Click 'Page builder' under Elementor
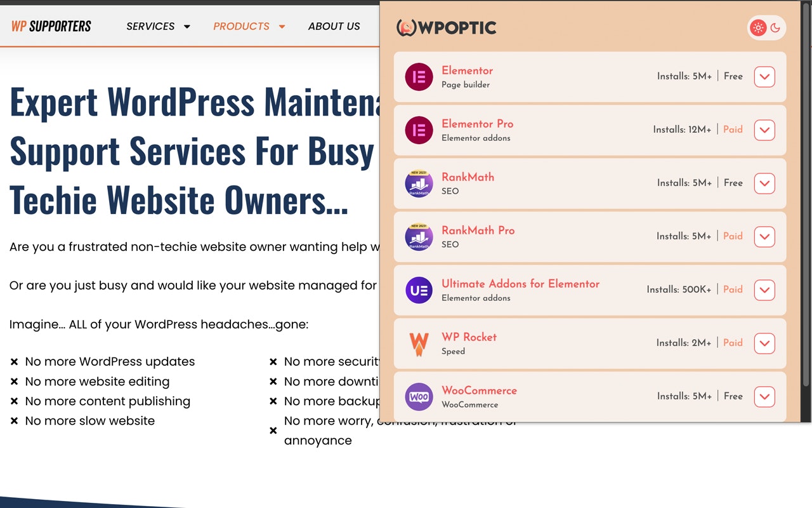 coord(466,84)
